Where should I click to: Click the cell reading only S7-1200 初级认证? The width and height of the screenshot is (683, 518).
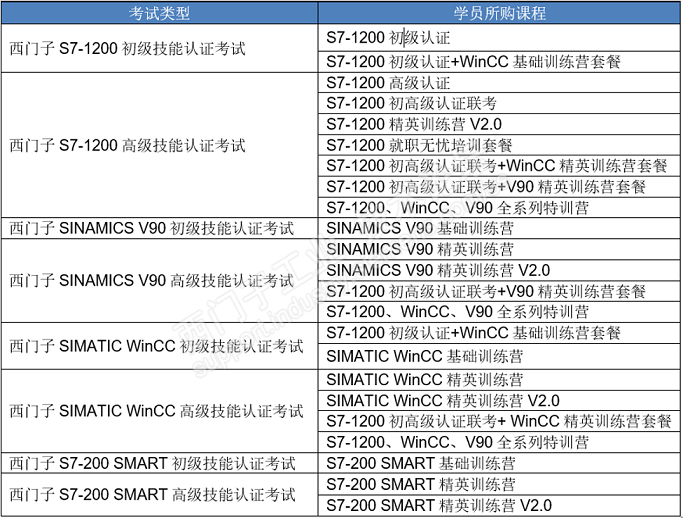pyautogui.click(x=499, y=38)
